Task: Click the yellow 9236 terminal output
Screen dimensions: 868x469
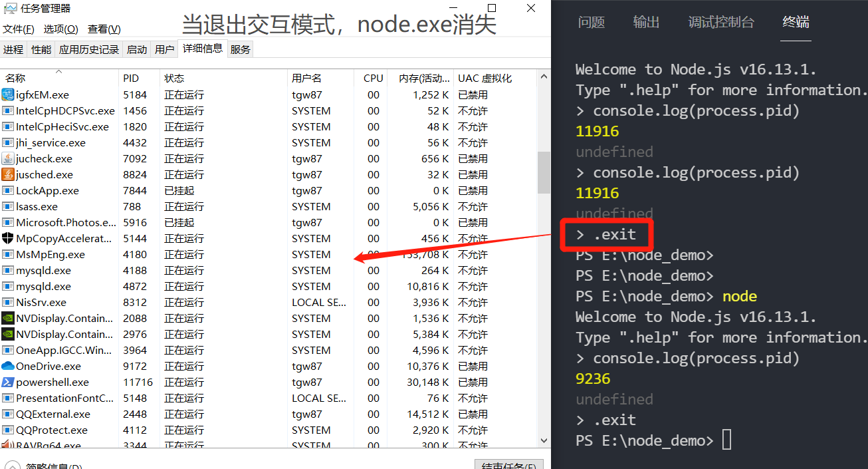Action: tap(593, 379)
